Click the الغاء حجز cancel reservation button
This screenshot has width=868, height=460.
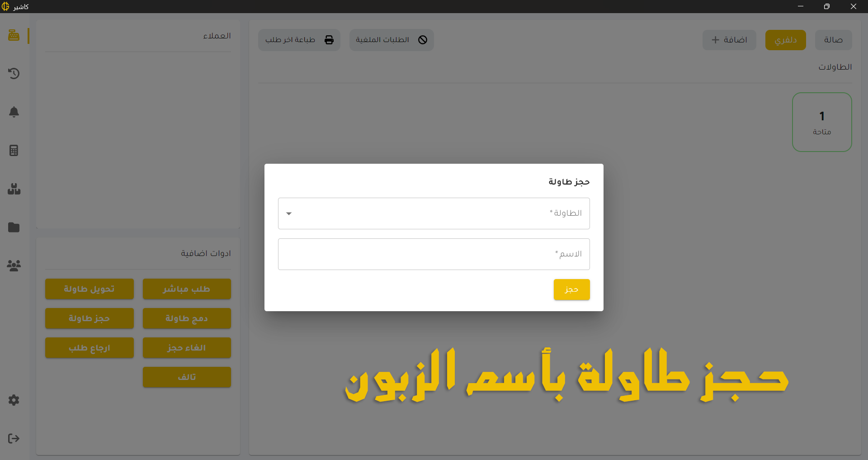(x=187, y=348)
